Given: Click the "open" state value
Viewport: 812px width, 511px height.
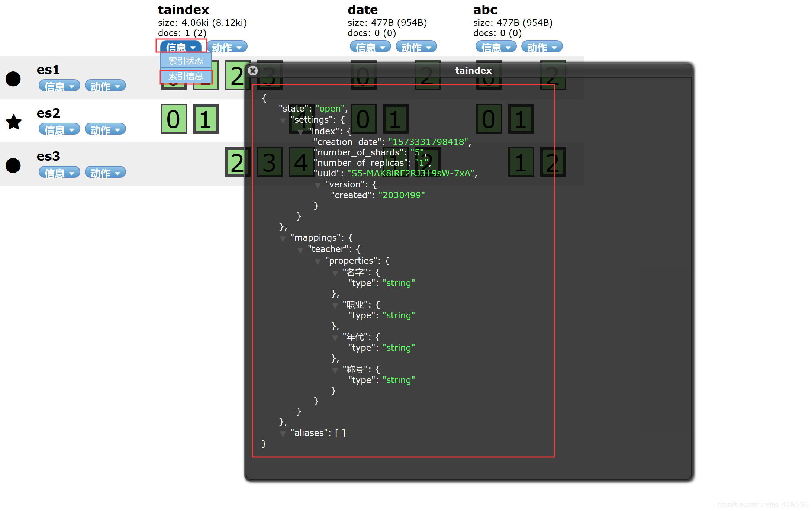Looking at the screenshot, I should coord(330,109).
